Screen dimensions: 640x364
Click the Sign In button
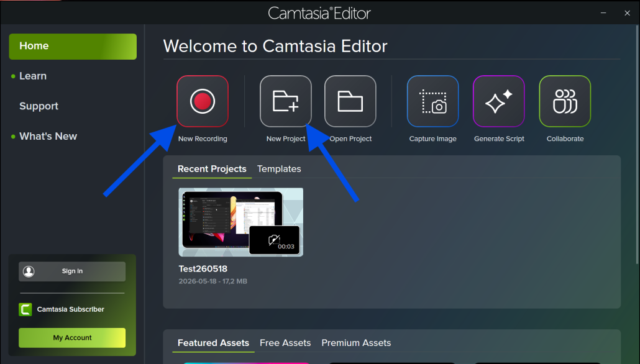tap(72, 271)
